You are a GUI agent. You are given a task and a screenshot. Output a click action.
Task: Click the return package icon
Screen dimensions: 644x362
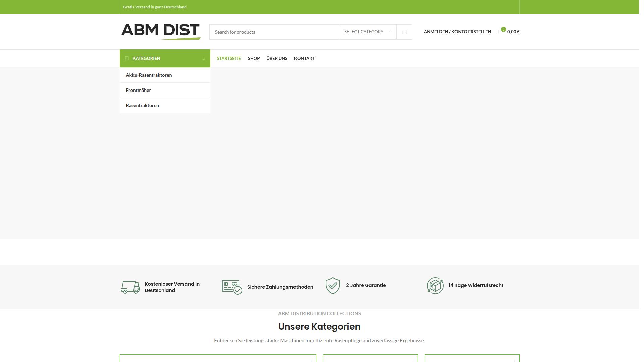pos(435,286)
